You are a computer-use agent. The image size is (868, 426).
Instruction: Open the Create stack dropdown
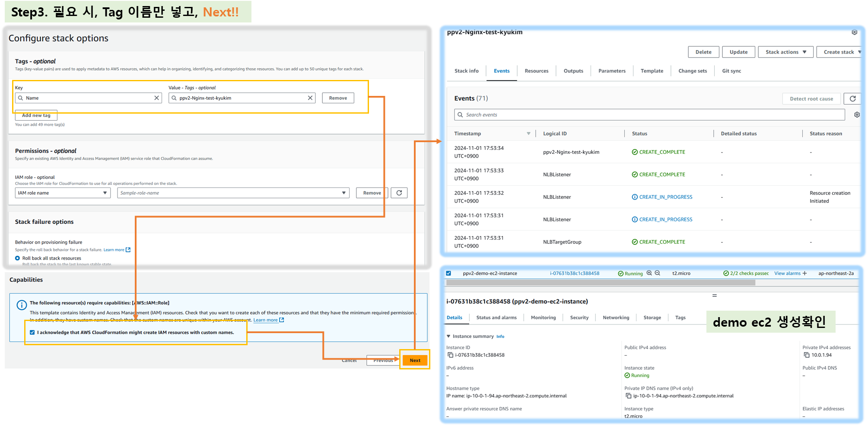(839, 52)
